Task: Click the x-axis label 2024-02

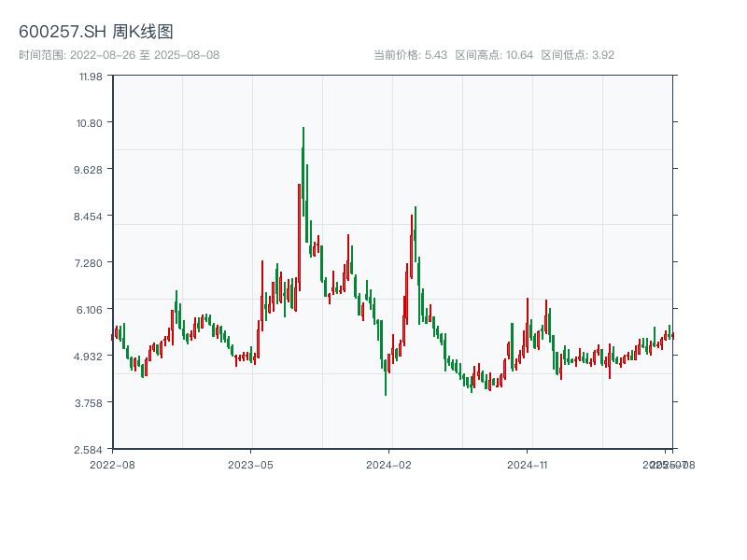Action: [388, 465]
